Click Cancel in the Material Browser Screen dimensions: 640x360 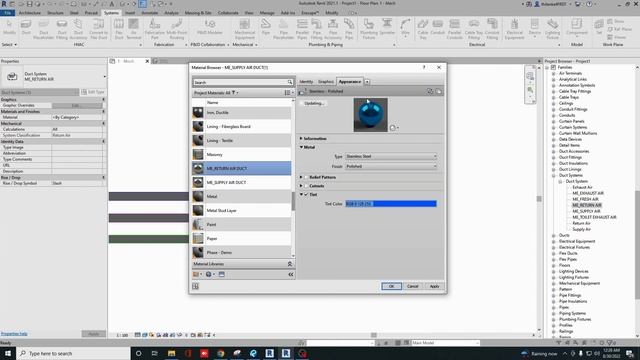[413, 286]
